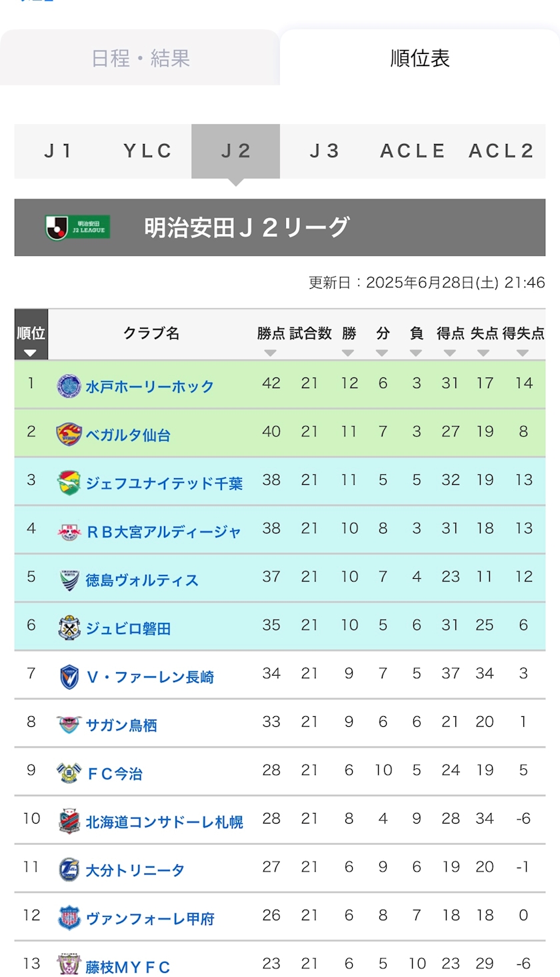Sort by 順位 column header
The height and width of the screenshot is (977, 560).
pos(31,335)
